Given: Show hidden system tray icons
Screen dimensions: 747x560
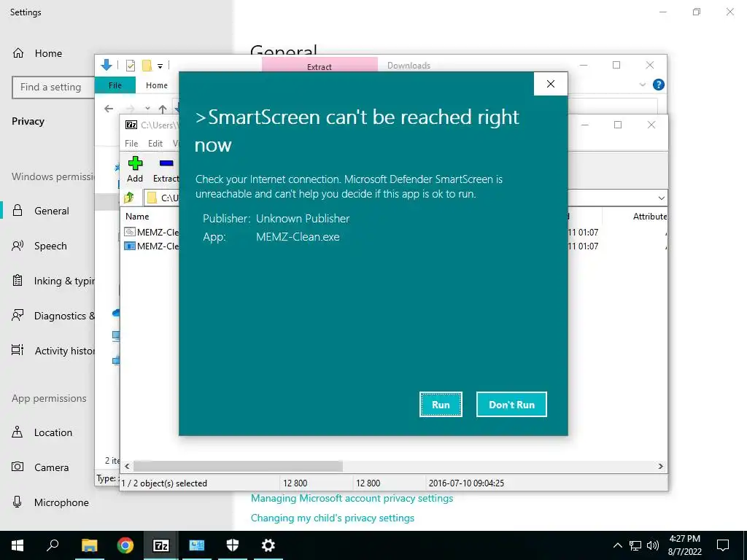Looking at the screenshot, I should coord(617,545).
